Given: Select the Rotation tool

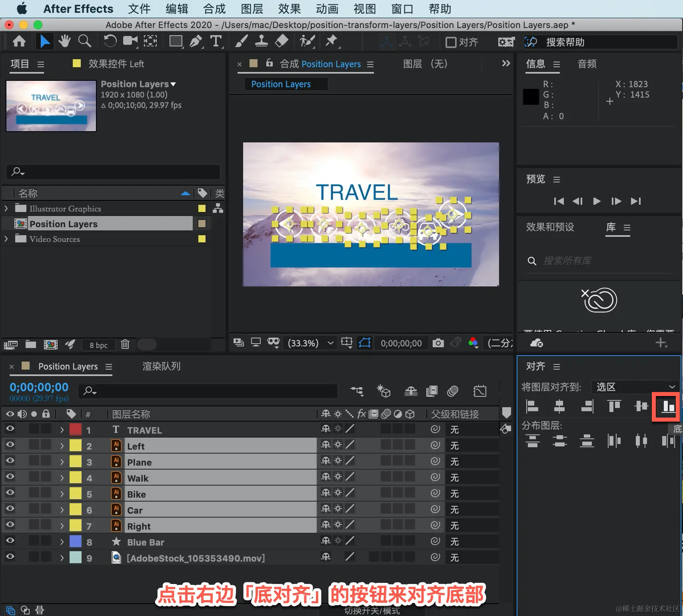Looking at the screenshot, I should click(x=110, y=41).
